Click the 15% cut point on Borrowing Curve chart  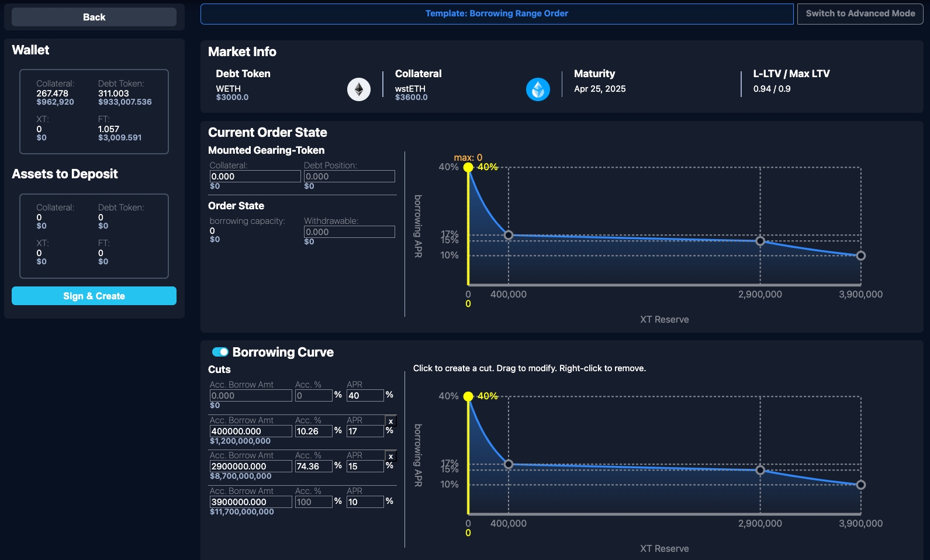[760, 470]
